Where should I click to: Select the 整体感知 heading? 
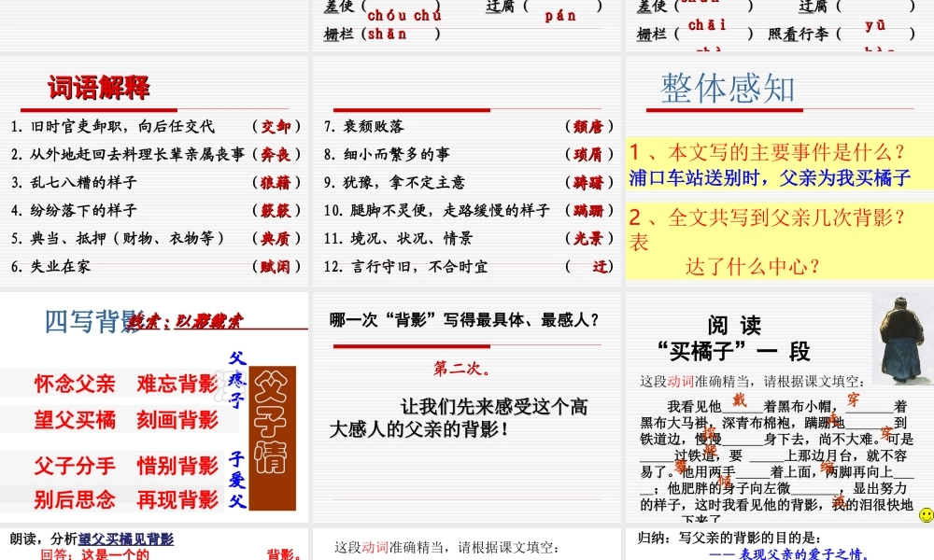tap(728, 89)
